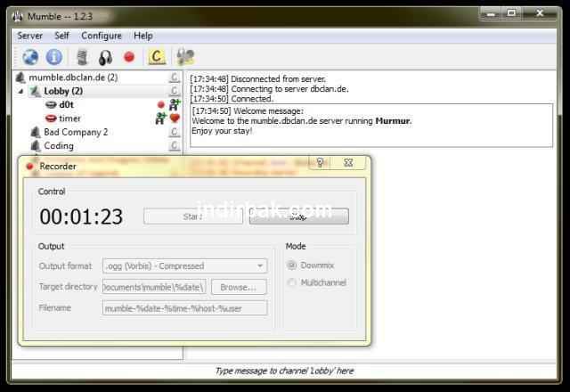Open the Help menu
The width and height of the screenshot is (570, 392).
143,36
